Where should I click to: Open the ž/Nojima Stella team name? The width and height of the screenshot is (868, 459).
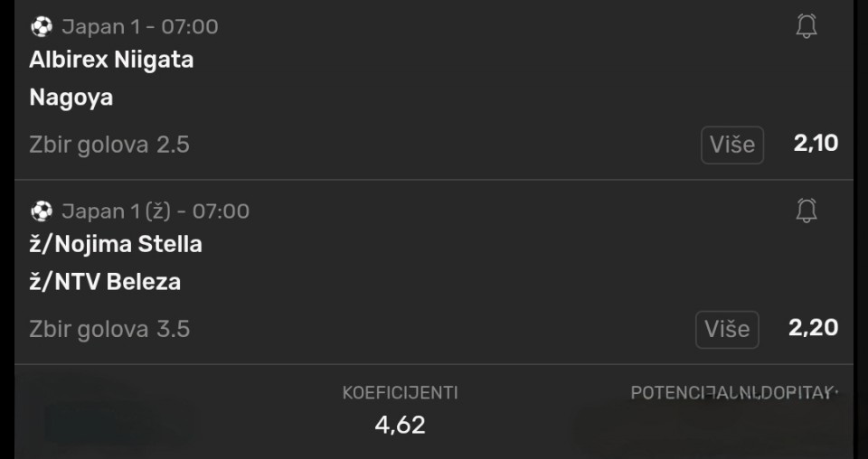[116, 245]
